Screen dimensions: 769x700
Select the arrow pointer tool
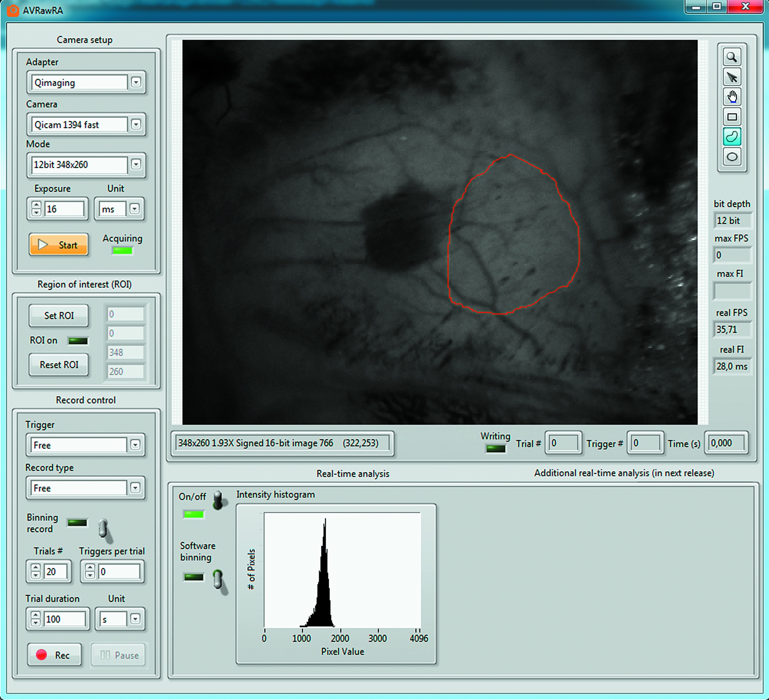pyautogui.click(x=732, y=77)
